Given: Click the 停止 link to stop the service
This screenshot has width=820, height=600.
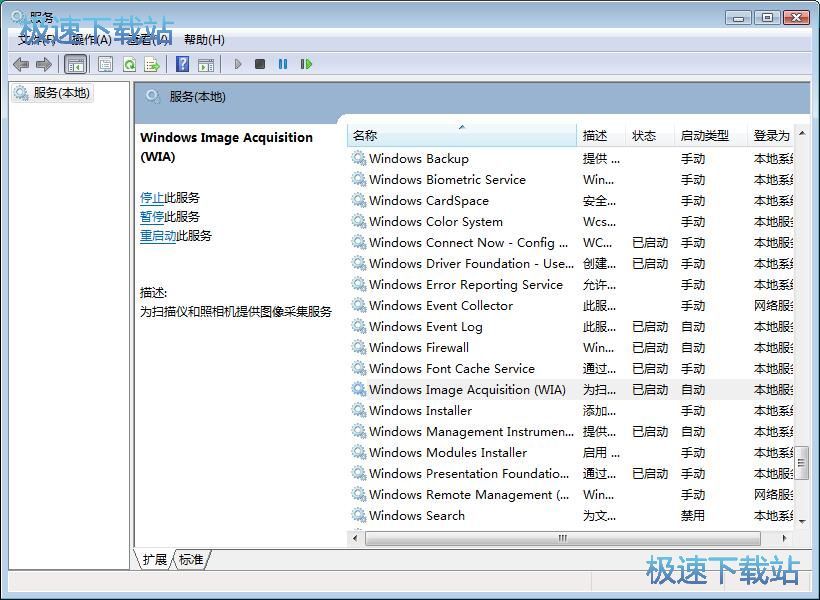Looking at the screenshot, I should (152, 198).
